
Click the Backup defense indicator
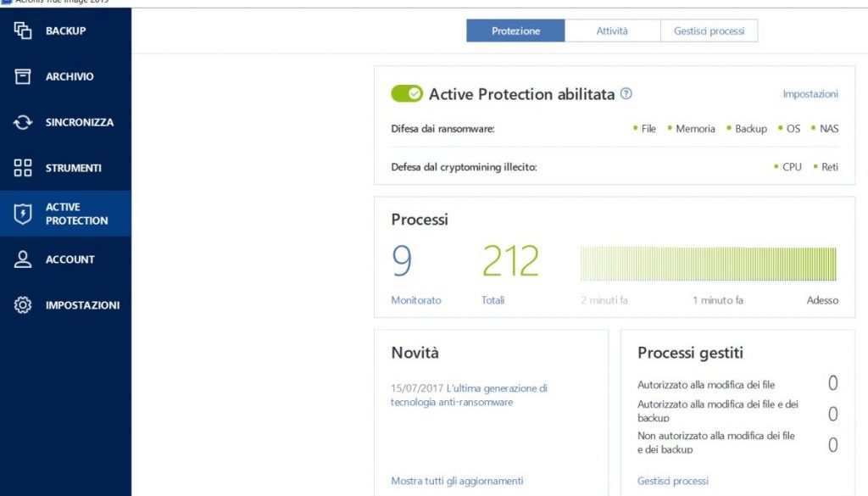click(747, 128)
